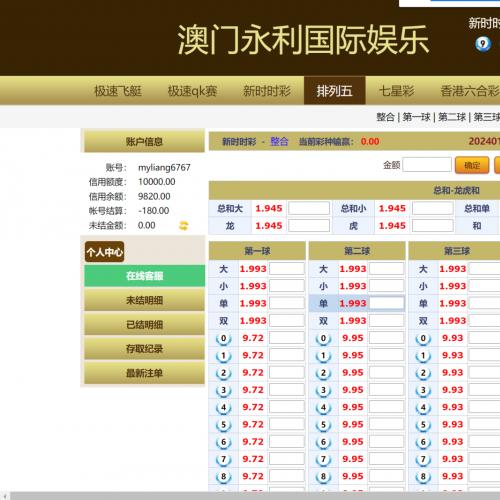Pick ball 7 in the 第二球 column
500x500 pixels.
click(x=323, y=460)
